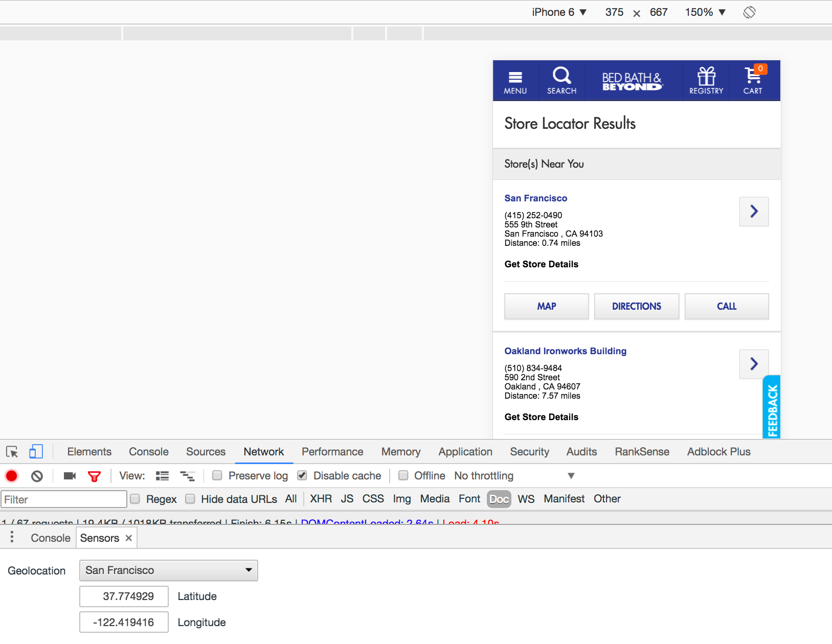Tap the SEARCH magnifier icon
This screenshot has height=644, width=832.
click(x=561, y=81)
